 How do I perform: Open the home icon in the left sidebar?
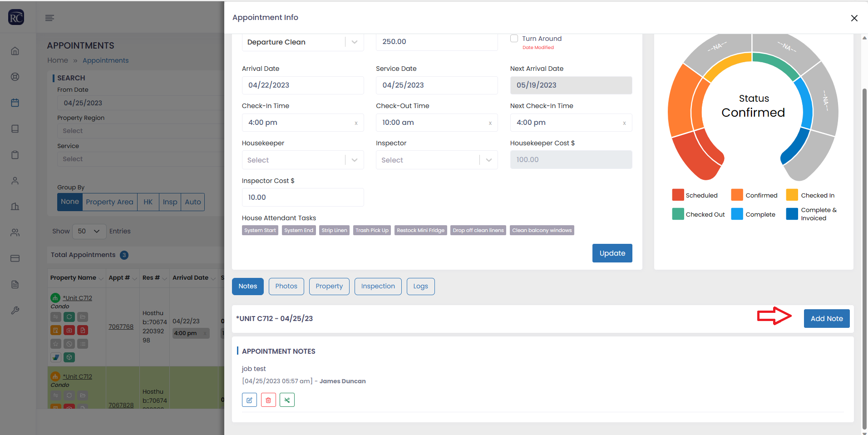(x=15, y=51)
